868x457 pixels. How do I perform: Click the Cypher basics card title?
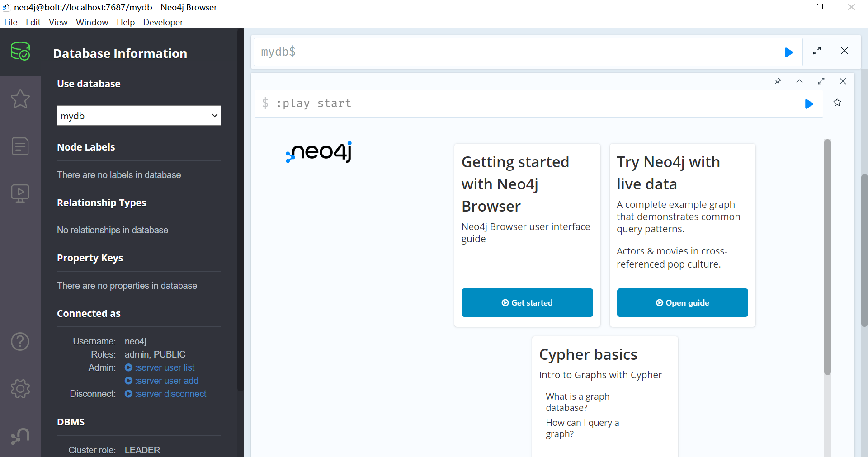(588, 355)
